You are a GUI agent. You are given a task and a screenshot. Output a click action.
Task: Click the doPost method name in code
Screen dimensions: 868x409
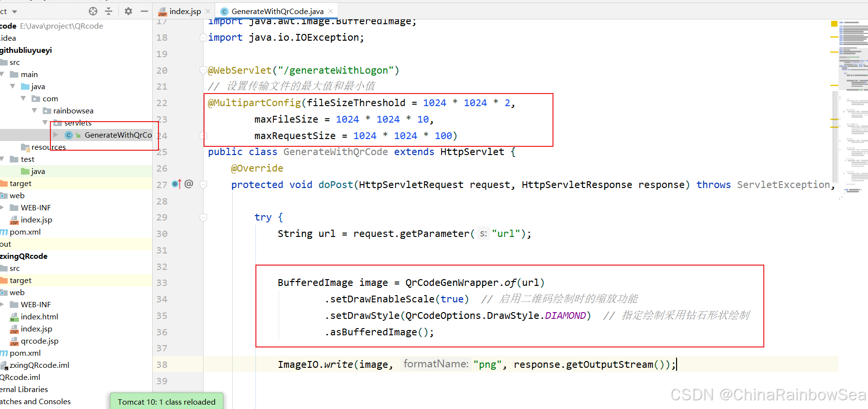[x=336, y=185]
